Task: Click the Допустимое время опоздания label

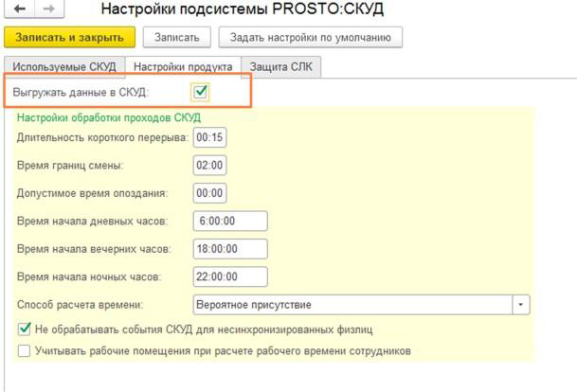Action: click(x=92, y=193)
